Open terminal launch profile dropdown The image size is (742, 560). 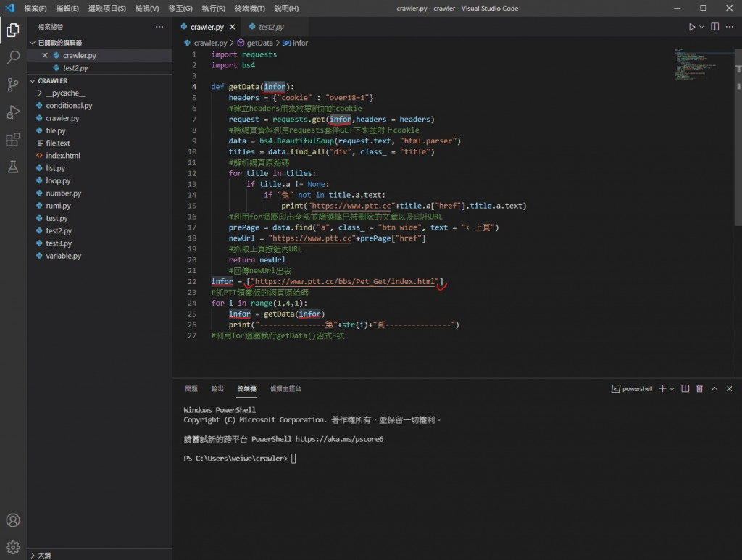[x=672, y=389]
